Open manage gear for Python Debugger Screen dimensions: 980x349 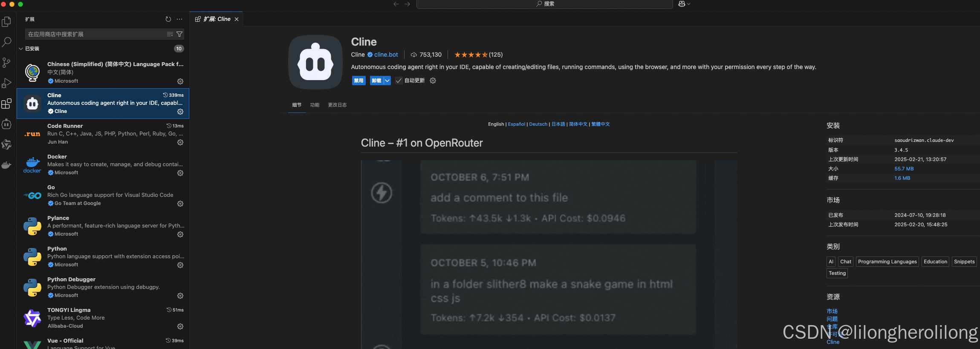coord(180,296)
